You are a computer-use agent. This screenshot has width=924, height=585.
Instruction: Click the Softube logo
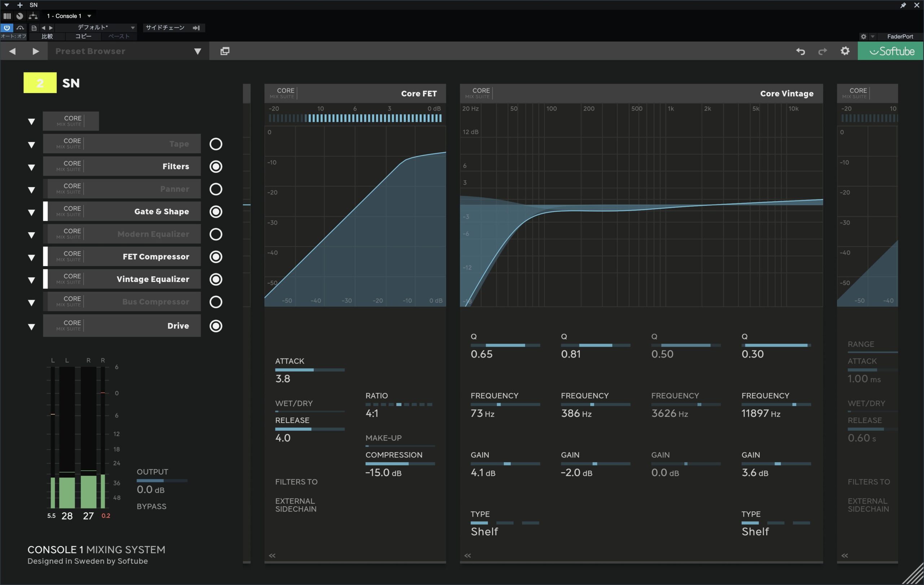[891, 51]
